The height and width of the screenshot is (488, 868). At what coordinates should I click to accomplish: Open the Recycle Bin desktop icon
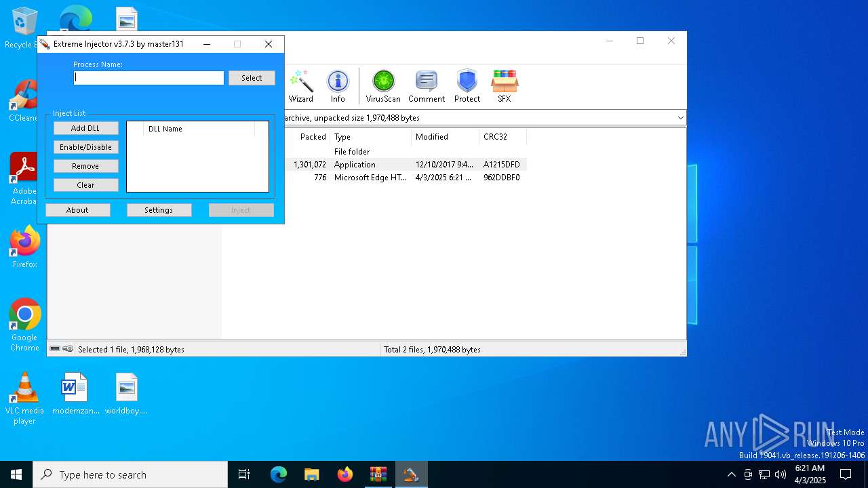[24, 28]
